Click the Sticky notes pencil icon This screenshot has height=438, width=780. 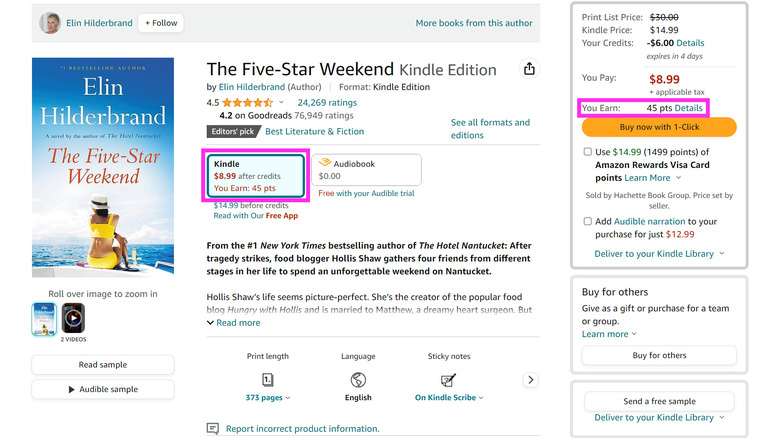click(x=448, y=380)
